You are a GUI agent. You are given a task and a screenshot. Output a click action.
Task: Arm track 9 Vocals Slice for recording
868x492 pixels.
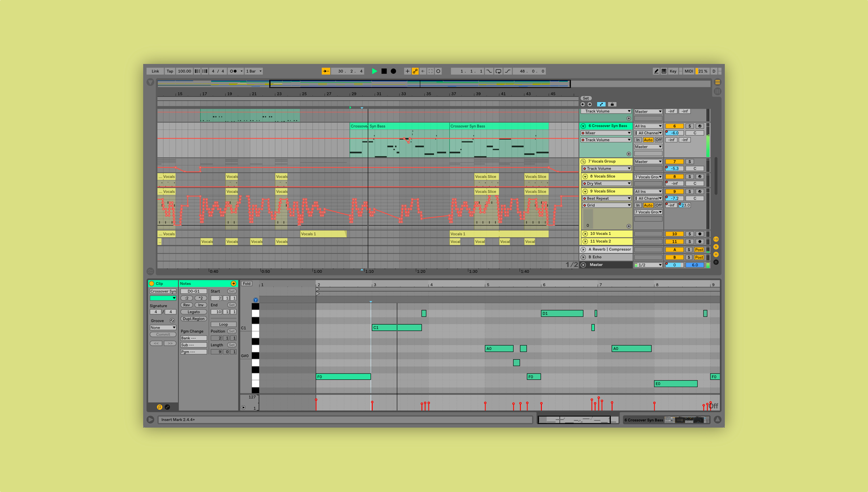click(700, 191)
